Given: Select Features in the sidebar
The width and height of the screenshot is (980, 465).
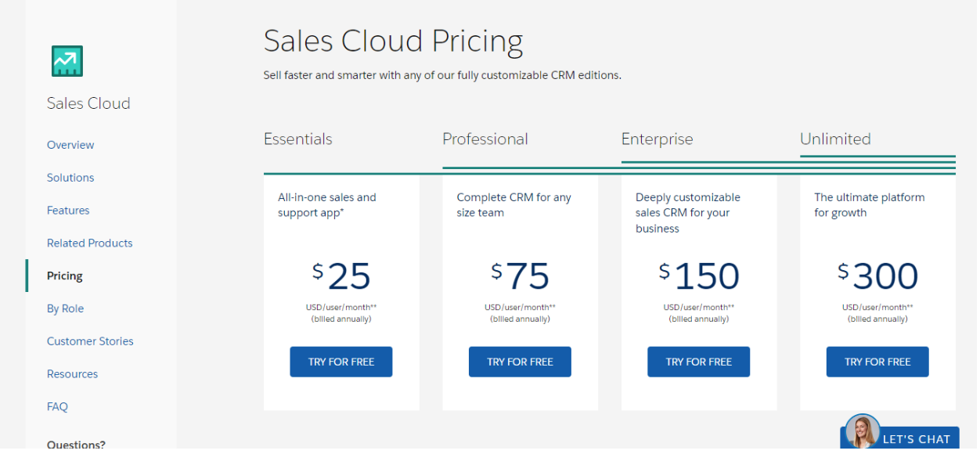Looking at the screenshot, I should 68,211.
